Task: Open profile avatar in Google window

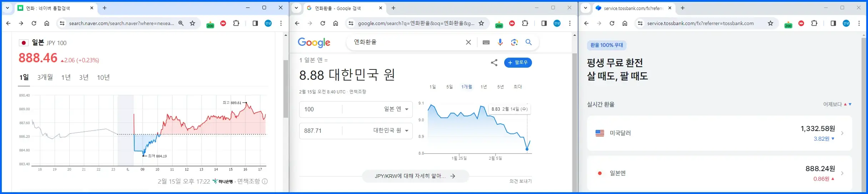Action: click(557, 23)
